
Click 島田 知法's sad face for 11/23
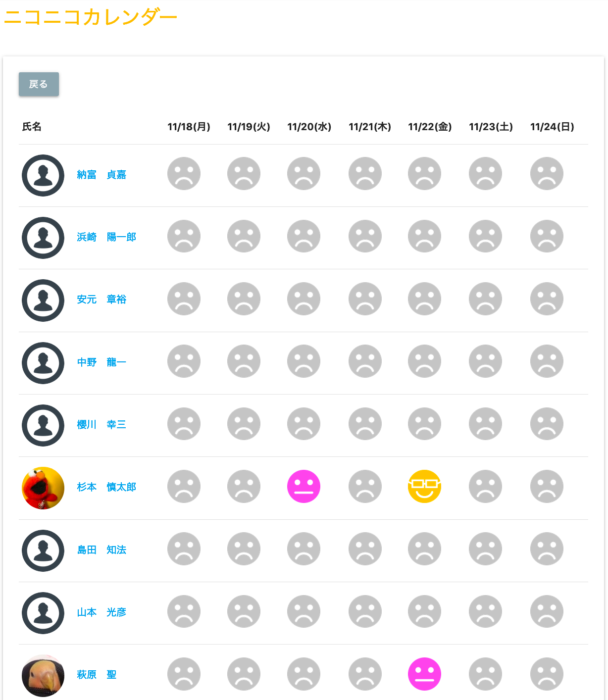tap(485, 549)
